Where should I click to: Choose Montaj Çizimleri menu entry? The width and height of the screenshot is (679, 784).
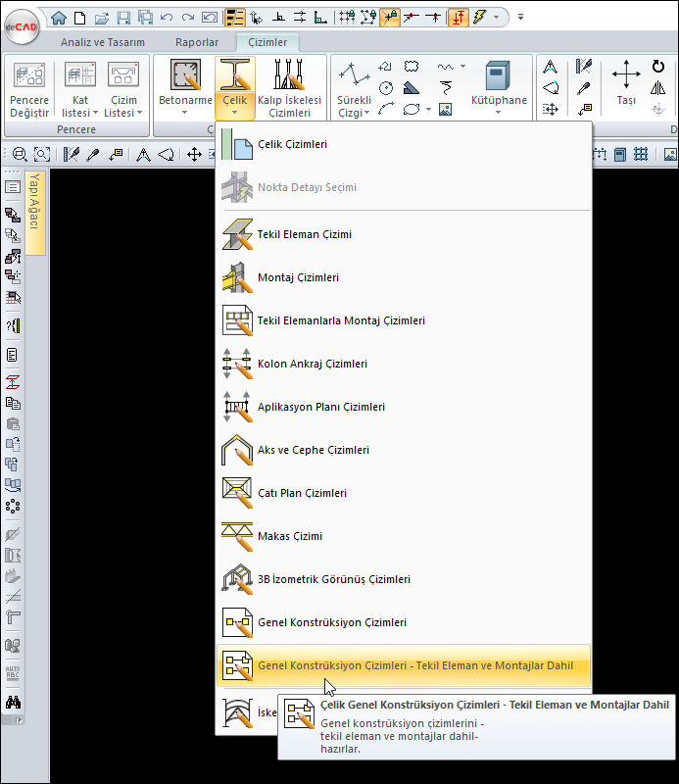point(404,277)
